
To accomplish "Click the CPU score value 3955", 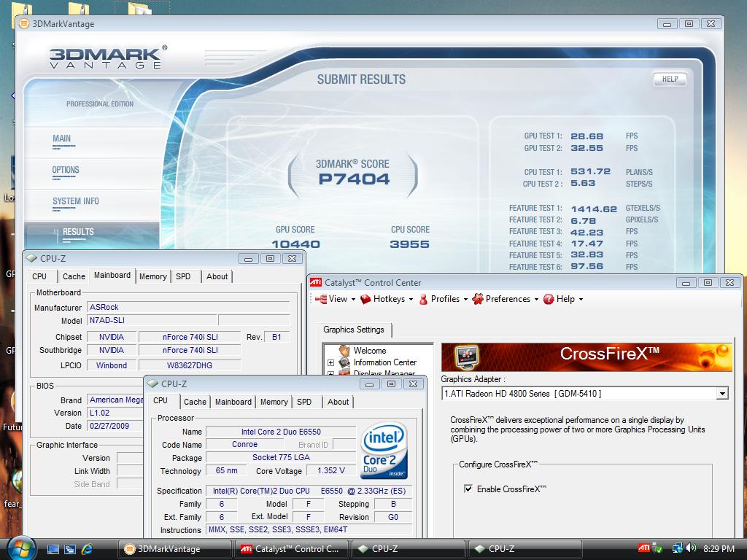I will 409,244.
